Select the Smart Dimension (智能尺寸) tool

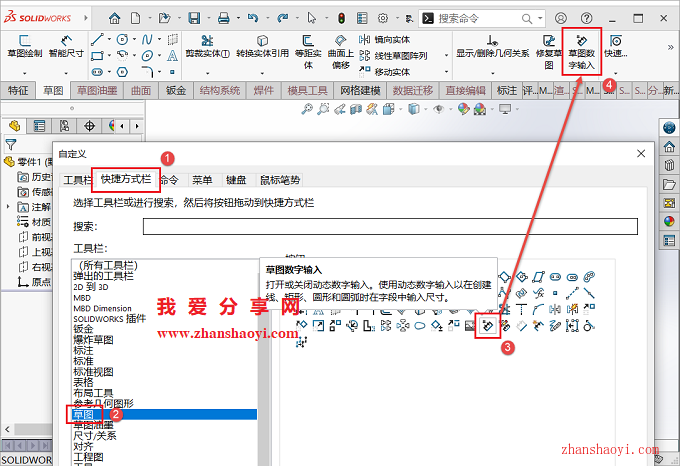click(x=67, y=44)
